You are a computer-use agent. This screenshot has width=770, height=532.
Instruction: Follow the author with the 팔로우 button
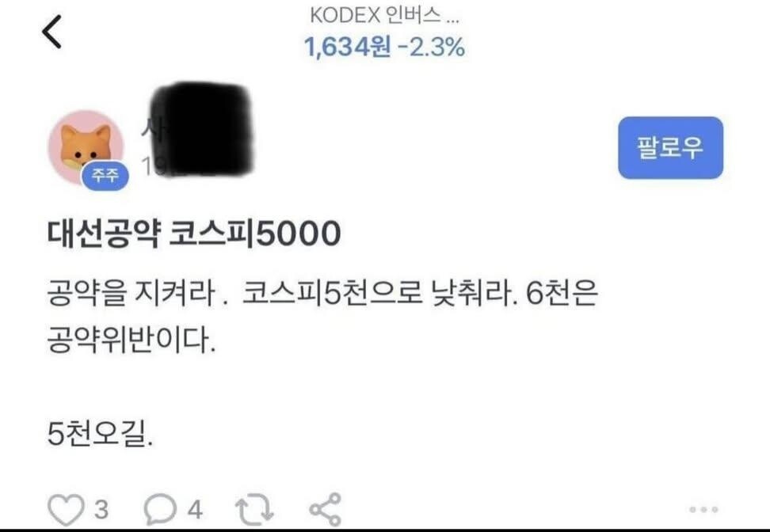pos(670,148)
